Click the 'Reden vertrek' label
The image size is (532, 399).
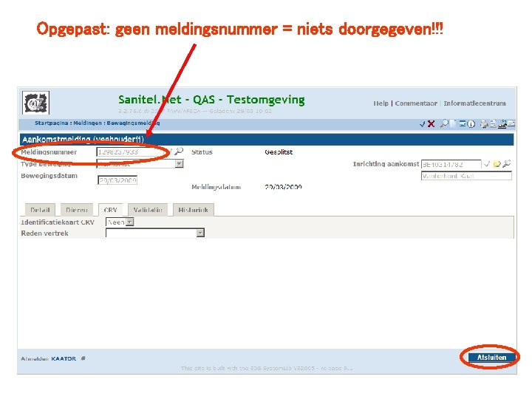(x=45, y=233)
